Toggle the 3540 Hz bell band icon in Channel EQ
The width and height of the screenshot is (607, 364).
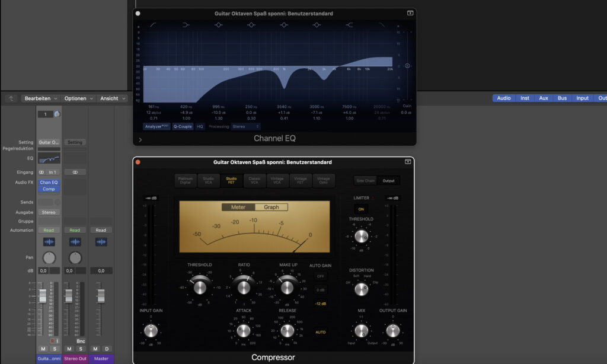tap(284, 25)
